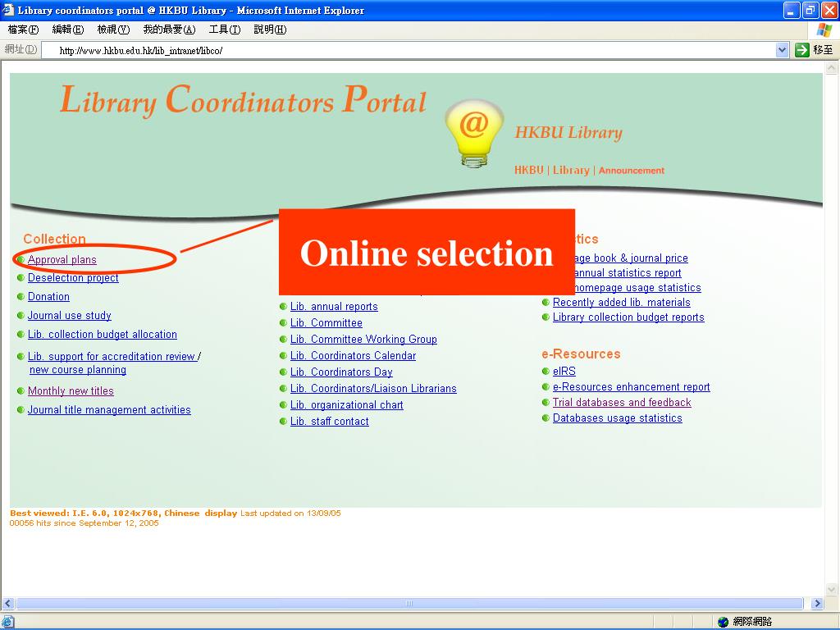
Task: Open Trial databases and feedback link
Action: click(x=622, y=402)
